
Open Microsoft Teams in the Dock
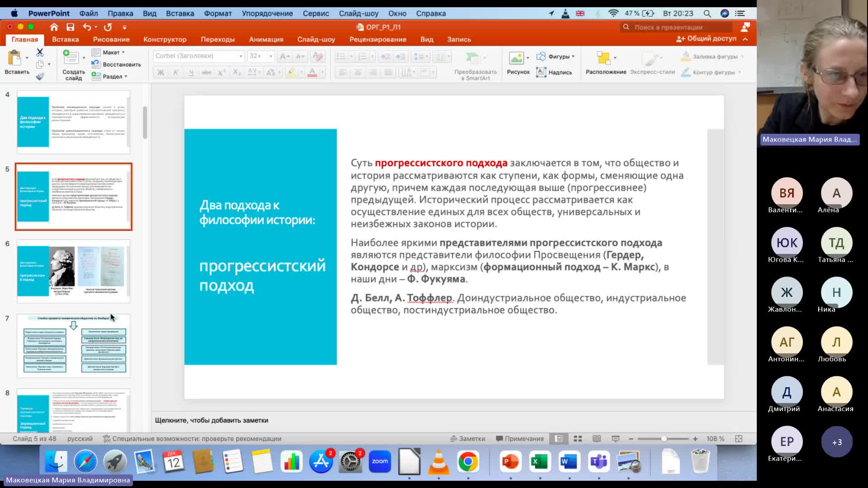pyautogui.click(x=599, y=461)
